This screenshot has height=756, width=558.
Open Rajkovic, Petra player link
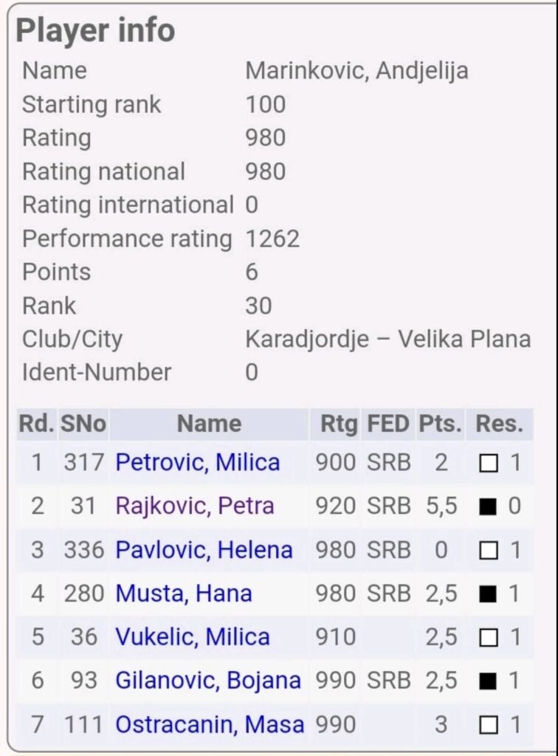click(194, 506)
